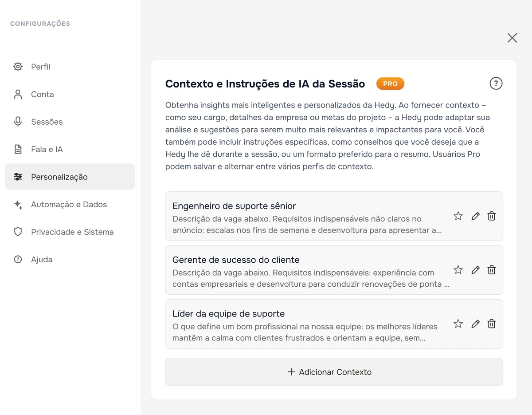Star the Gerente de sucesso do cliente context

[458, 270]
